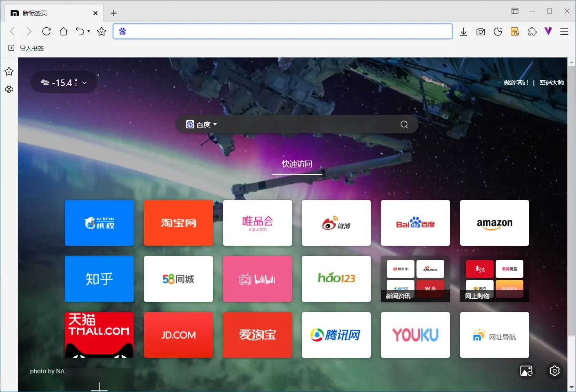This screenshot has height=392, width=576.
Task: Open the 淘宝网 tile
Action: click(x=178, y=223)
